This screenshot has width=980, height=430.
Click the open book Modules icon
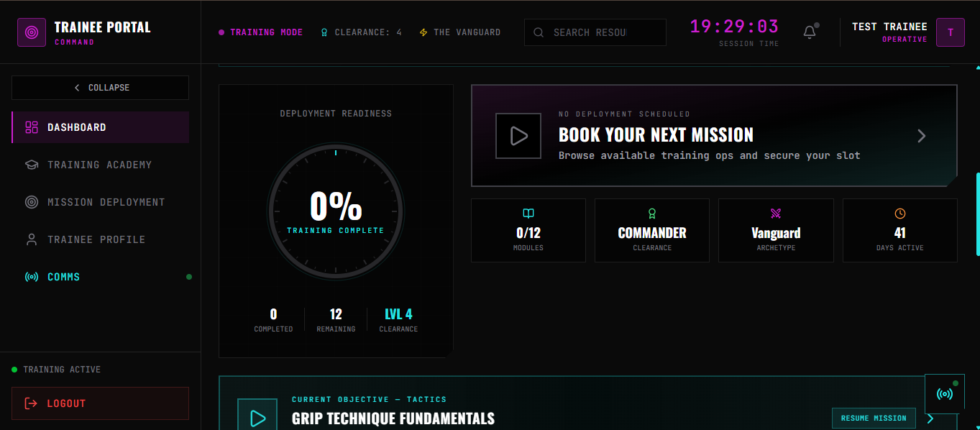tap(528, 214)
